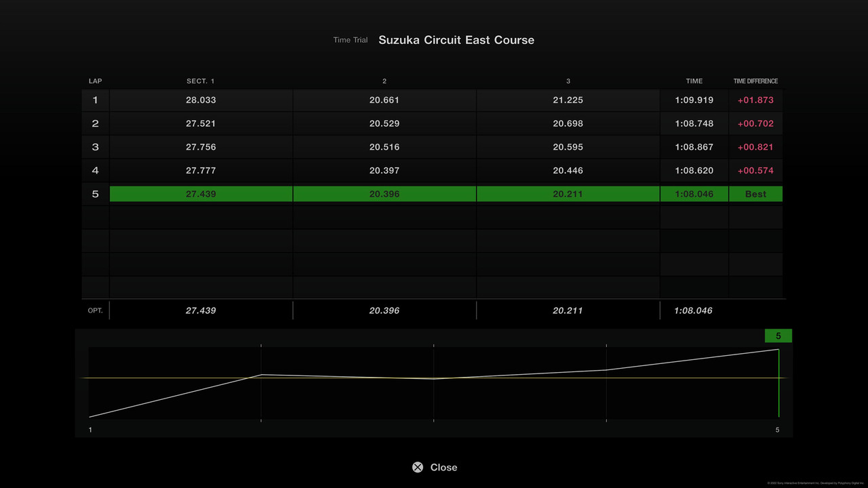Click the OPT. row label
Screen dimensions: 868x488
click(96, 310)
